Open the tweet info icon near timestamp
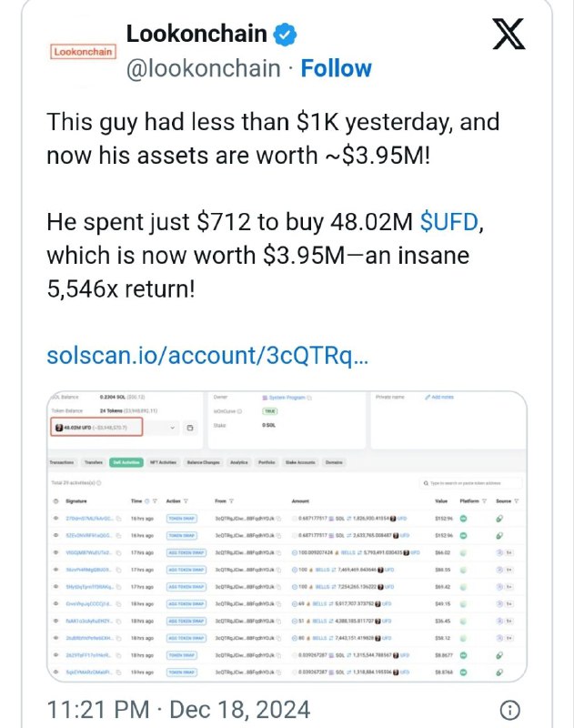This screenshot has width=574, height=728. tap(509, 710)
